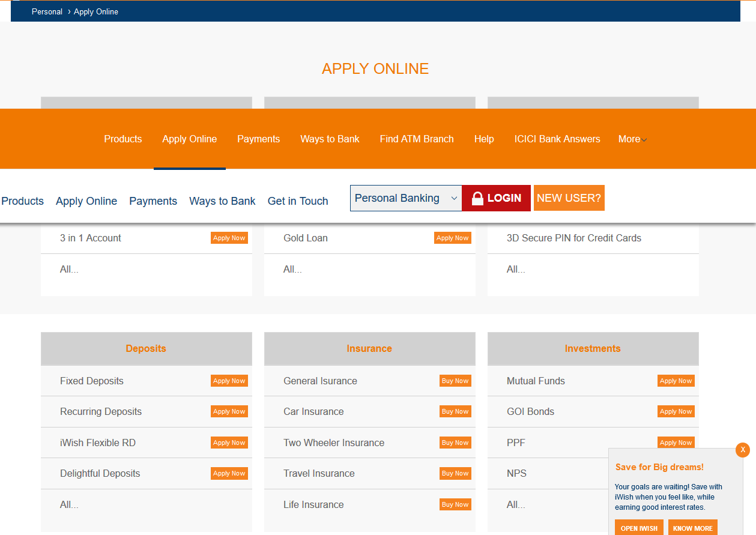Apply Now for Fixed Deposits
Viewport: 756px width, 535px height.
click(229, 381)
